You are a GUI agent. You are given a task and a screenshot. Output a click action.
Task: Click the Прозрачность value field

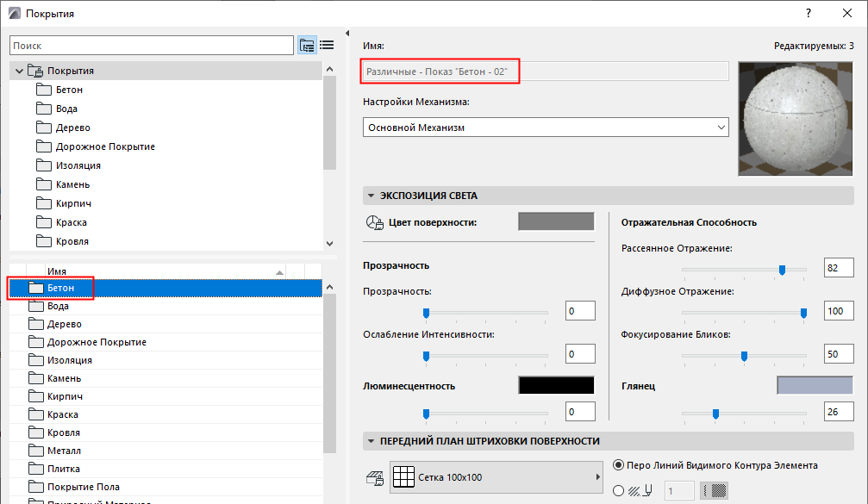point(580,311)
